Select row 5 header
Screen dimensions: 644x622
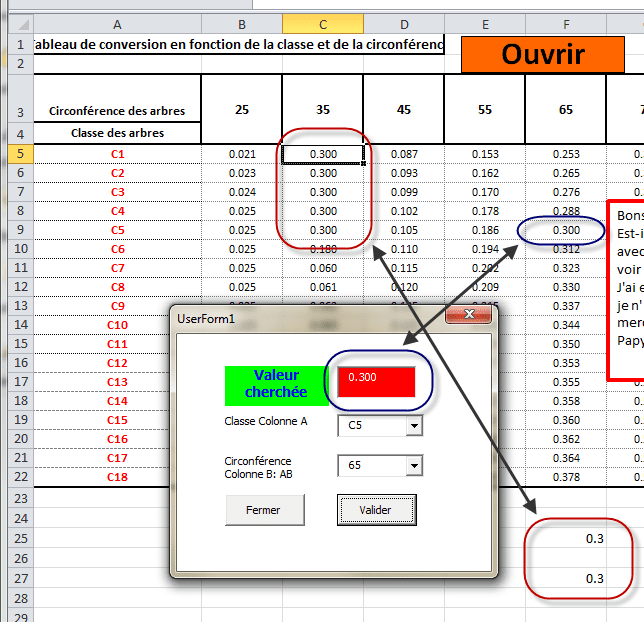[x=21, y=154]
